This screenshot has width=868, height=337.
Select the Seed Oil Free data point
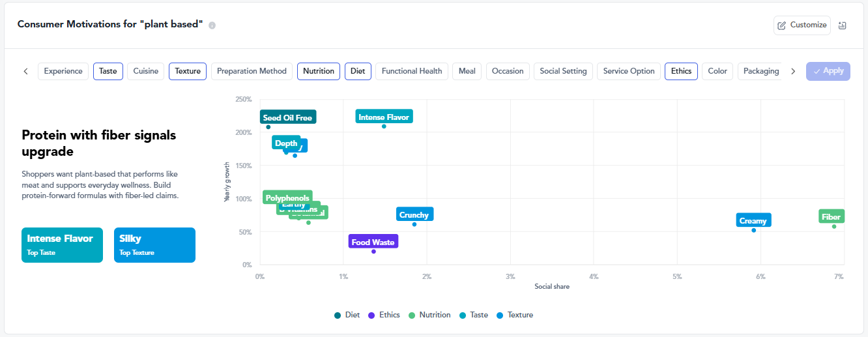268,127
